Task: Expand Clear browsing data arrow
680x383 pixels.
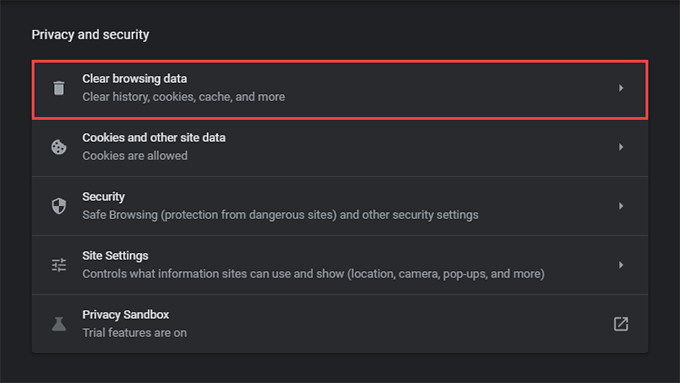Action: (621, 88)
